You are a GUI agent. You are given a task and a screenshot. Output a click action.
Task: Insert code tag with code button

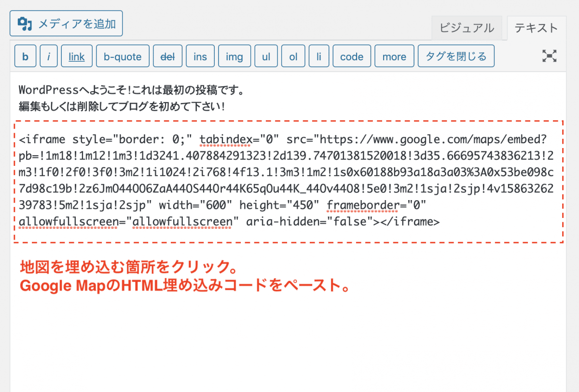tap(352, 56)
